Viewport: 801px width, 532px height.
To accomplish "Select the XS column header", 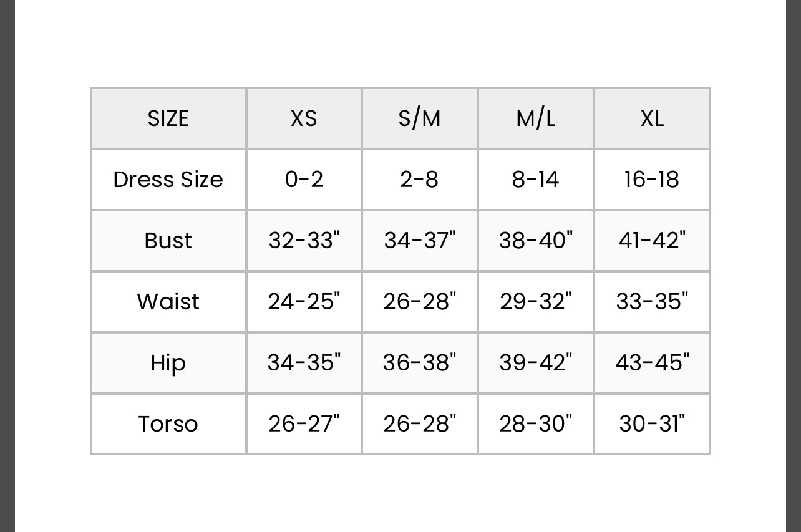I will pyautogui.click(x=304, y=118).
